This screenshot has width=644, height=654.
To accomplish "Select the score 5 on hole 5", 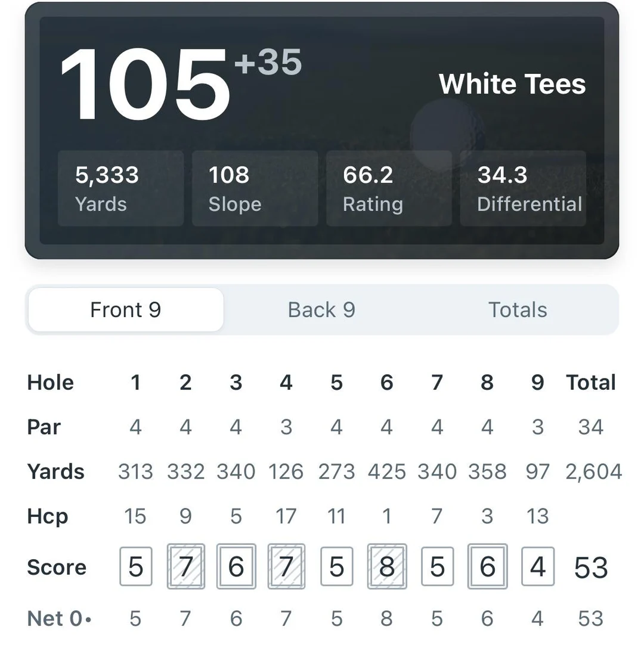I will click(336, 567).
